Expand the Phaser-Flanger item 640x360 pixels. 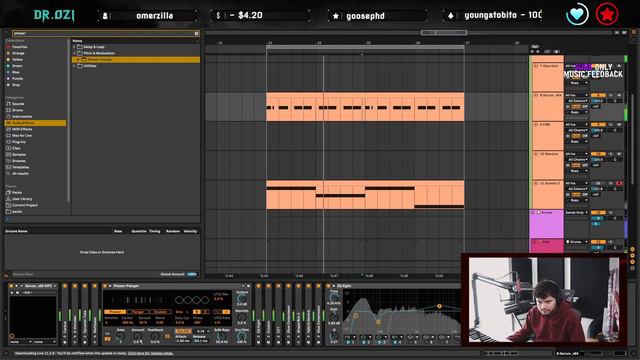click(x=78, y=60)
